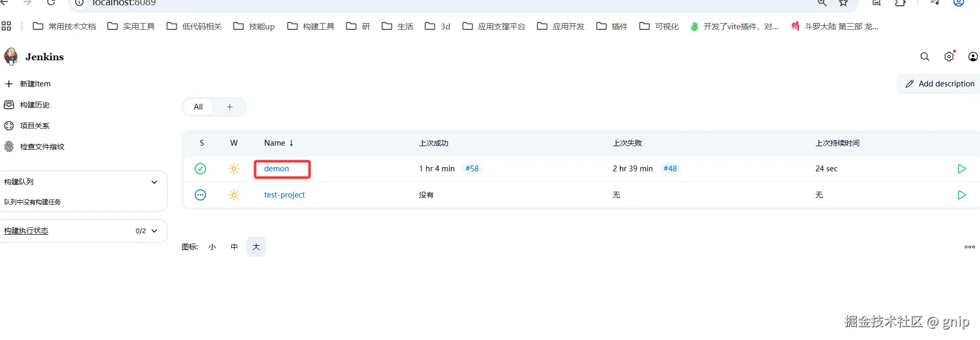This screenshot has width=980, height=340.
Task: Sort by the S status column
Action: click(202, 143)
